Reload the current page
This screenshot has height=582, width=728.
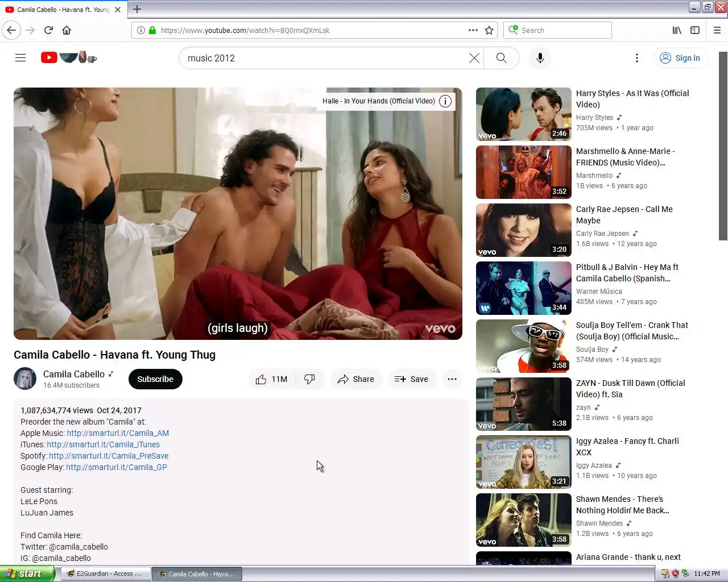[48, 30]
